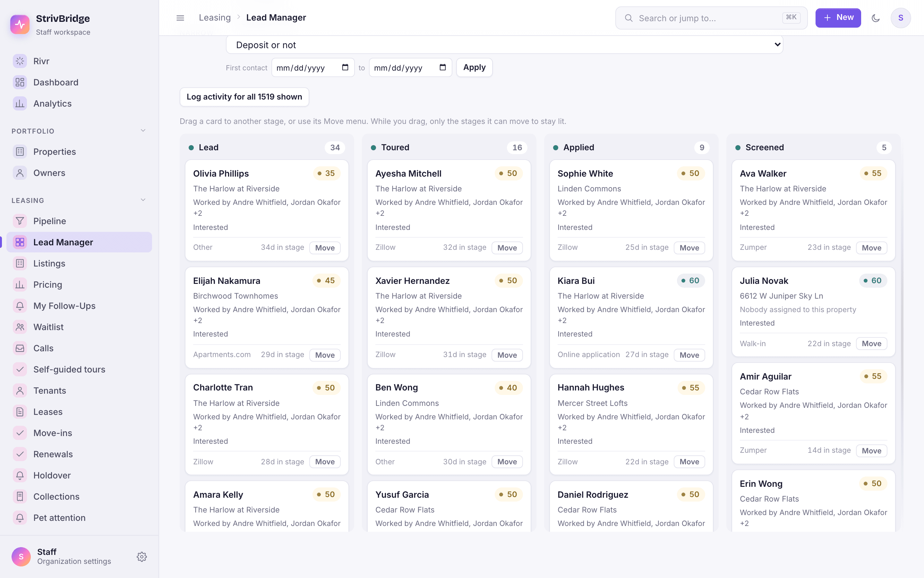
Task: Open Pricing in Leasing section
Action: coord(79,285)
